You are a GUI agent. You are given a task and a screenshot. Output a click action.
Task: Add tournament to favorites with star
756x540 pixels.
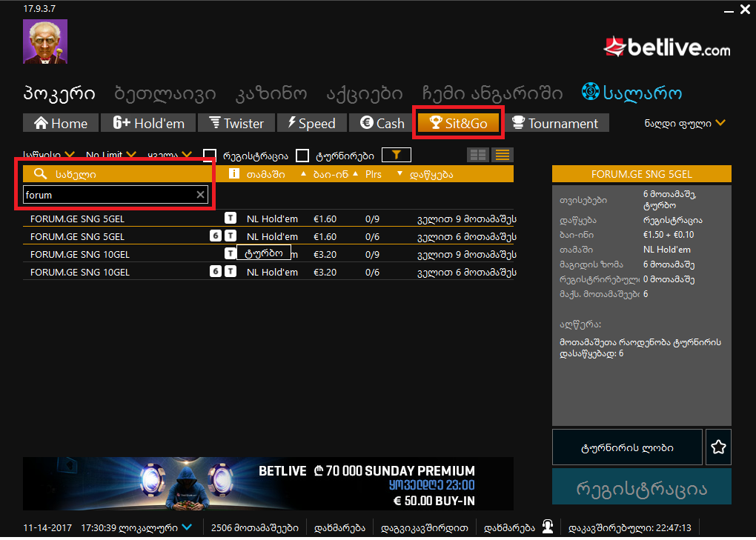pos(718,447)
